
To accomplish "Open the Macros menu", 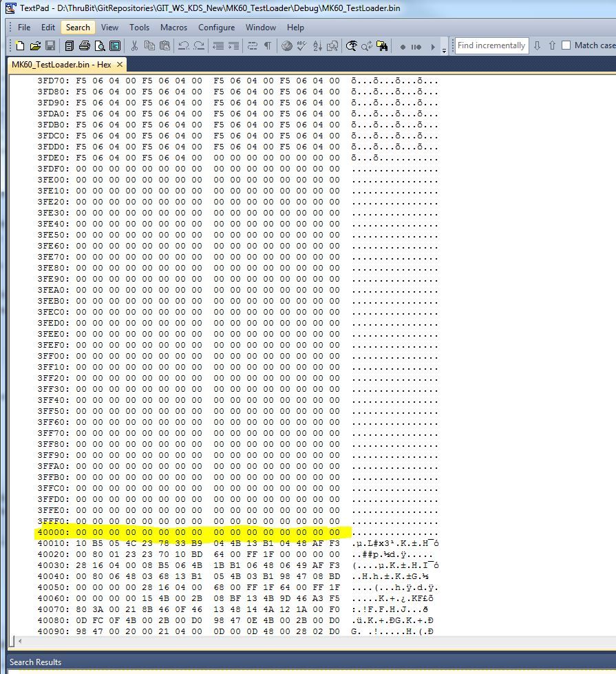I will click(x=173, y=28).
